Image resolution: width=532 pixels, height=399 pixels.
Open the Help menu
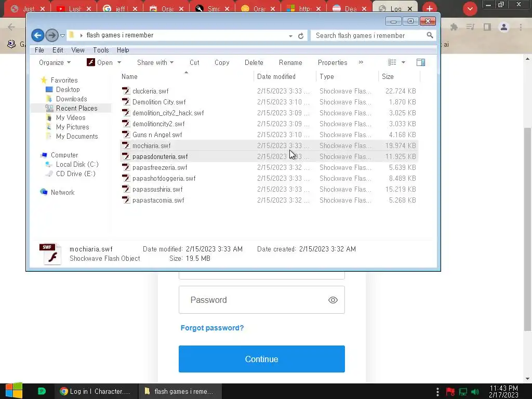(x=123, y=50)
